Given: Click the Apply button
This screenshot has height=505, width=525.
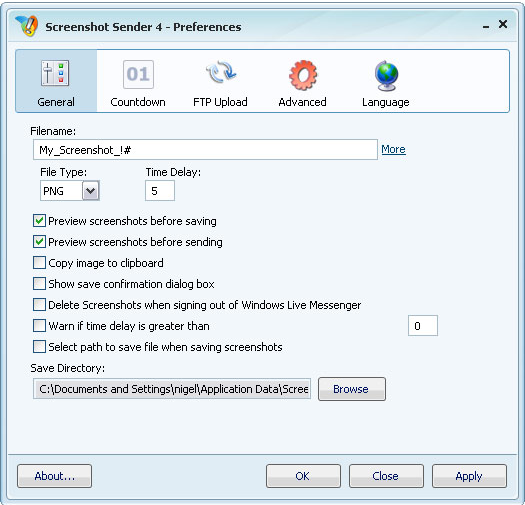Looking at the screenshot, I should pos(469,476).
